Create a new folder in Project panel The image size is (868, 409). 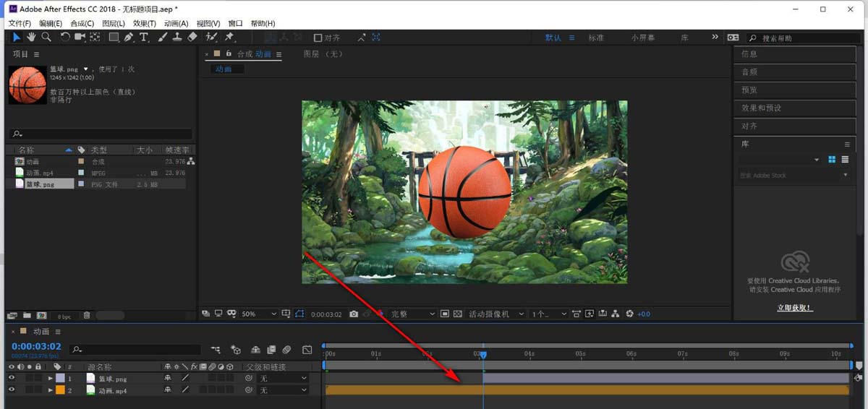tap(27, 315)
